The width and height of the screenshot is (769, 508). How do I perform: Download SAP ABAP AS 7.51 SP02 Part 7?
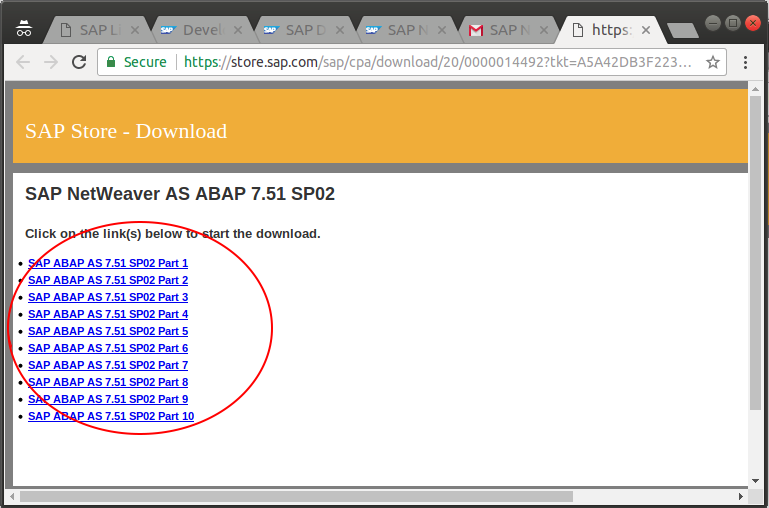click(108, 365)
